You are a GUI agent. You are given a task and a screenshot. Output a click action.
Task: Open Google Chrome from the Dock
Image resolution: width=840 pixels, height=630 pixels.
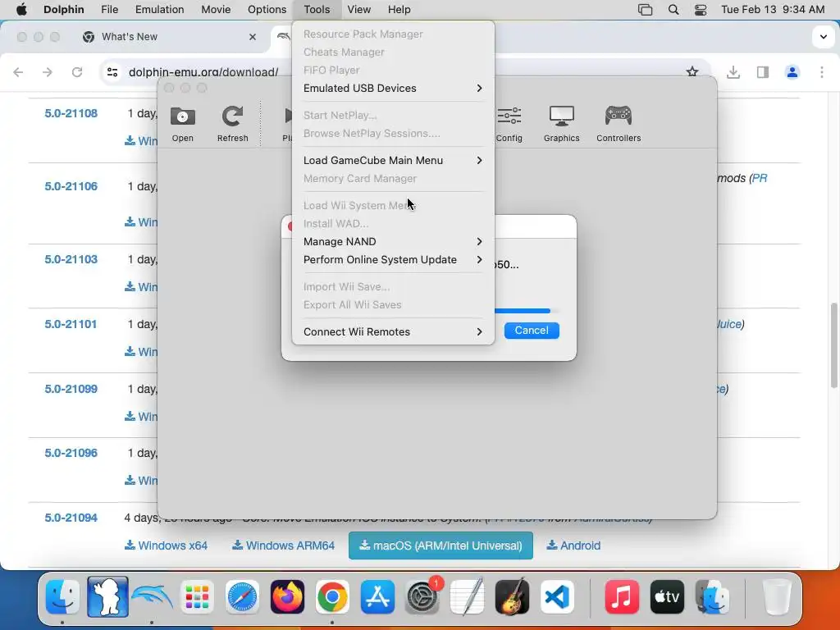[x=332, y=596]
